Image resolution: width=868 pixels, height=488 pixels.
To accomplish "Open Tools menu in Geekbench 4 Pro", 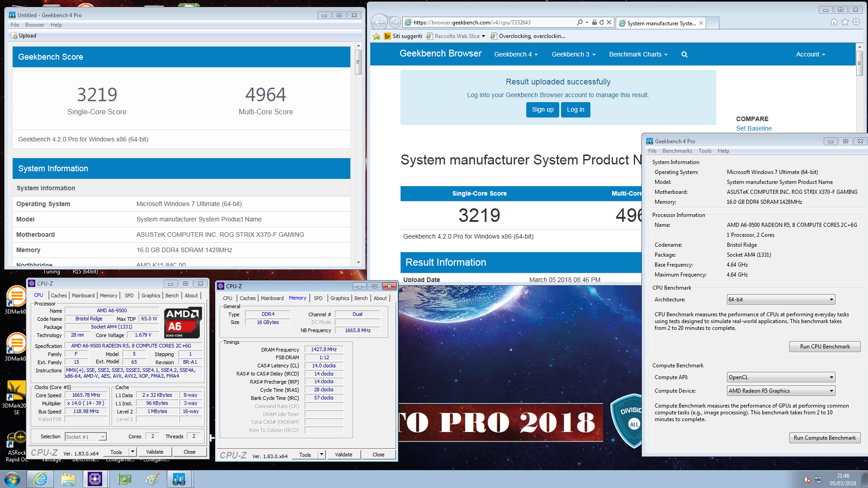I will click(705, 151).
